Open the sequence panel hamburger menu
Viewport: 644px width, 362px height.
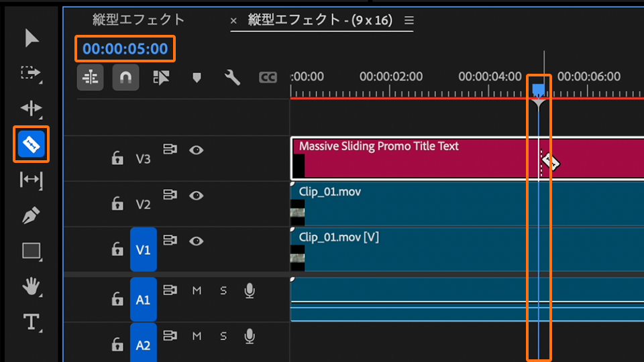[409, 20]
